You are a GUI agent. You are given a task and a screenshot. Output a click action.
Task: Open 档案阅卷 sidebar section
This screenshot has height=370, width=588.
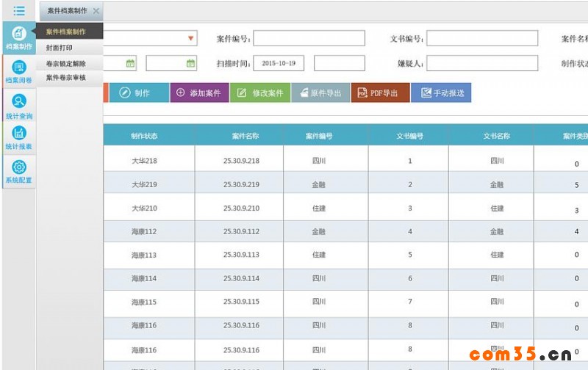point(19,72)
